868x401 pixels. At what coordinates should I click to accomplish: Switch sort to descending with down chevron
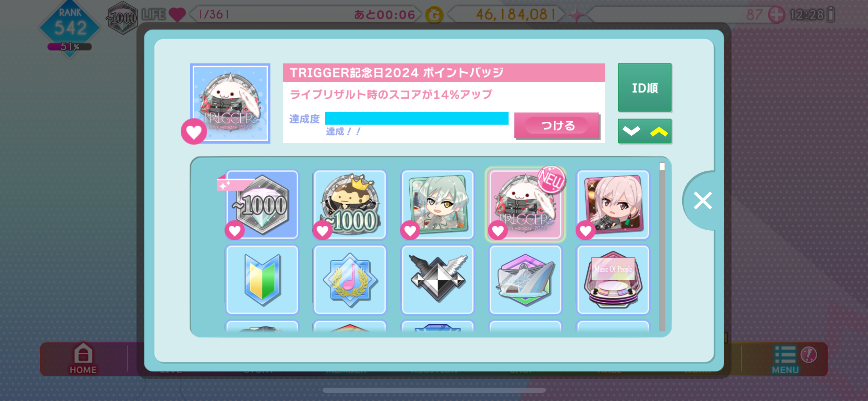(x=631, y=131)
